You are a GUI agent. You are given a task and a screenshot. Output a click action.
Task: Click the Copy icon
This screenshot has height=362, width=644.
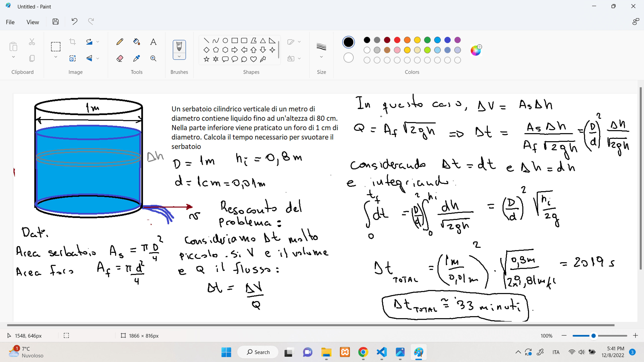pyautogui.click(x=32, y=58)
